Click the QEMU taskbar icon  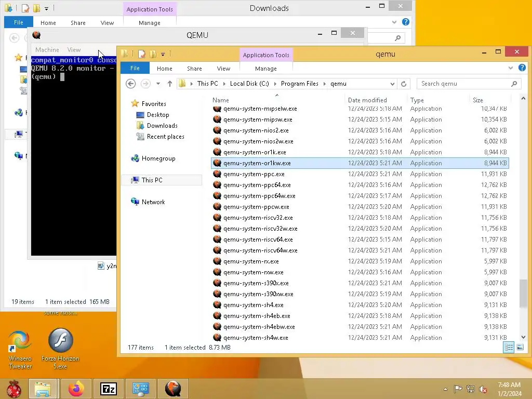point(172,389)
